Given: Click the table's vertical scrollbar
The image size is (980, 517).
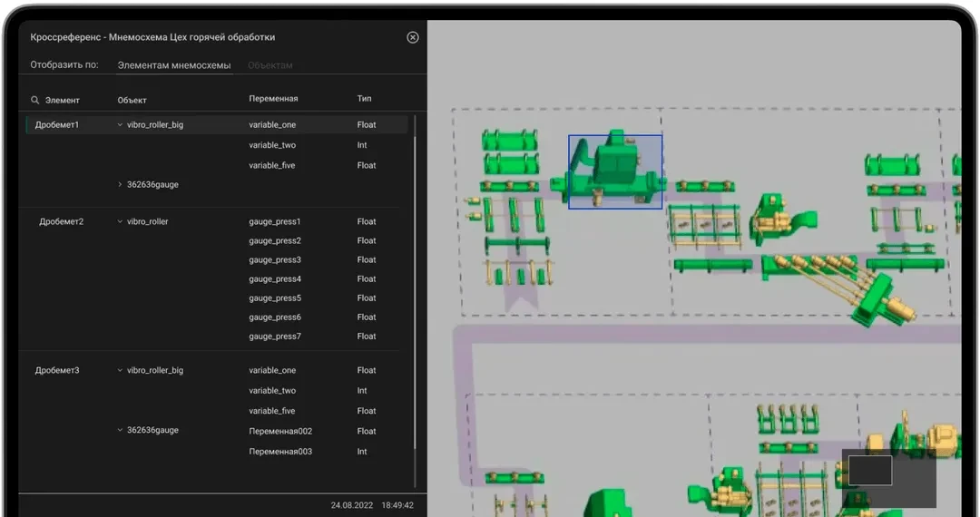Looking at the screenshot, I should point(415,299).
